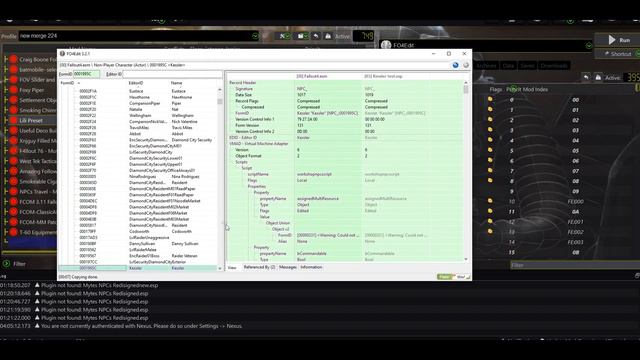Click in the FormID search field
Image resolution: width=640 pixels, height=360 pixels.
pyautogui.click(x=86, y=74)
